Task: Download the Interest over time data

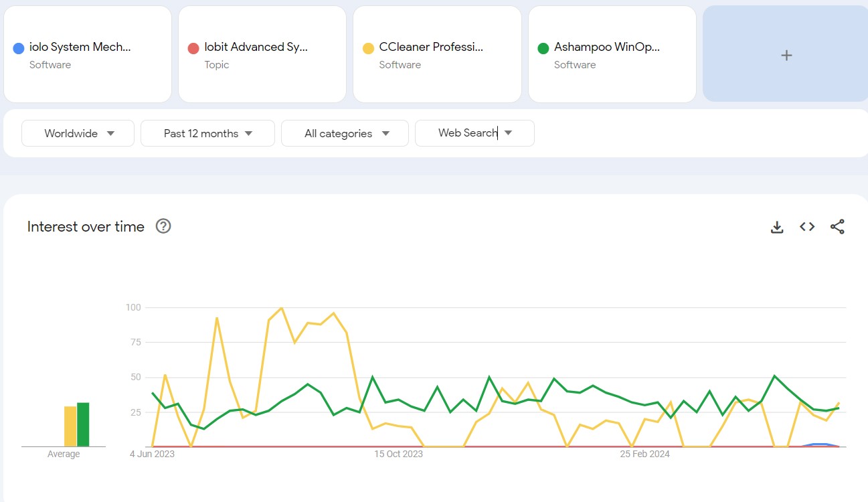Action: (x=777, y=227)
